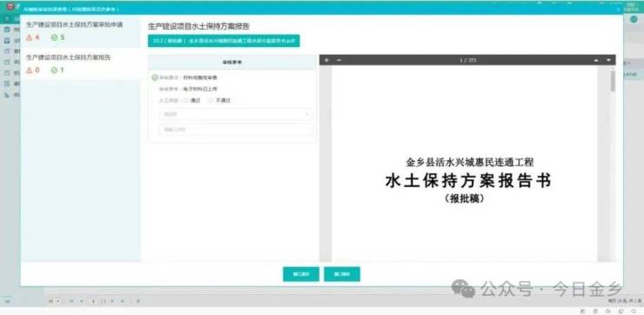
Task: Click the teal user avatar in background page
Action: point(634,19)
